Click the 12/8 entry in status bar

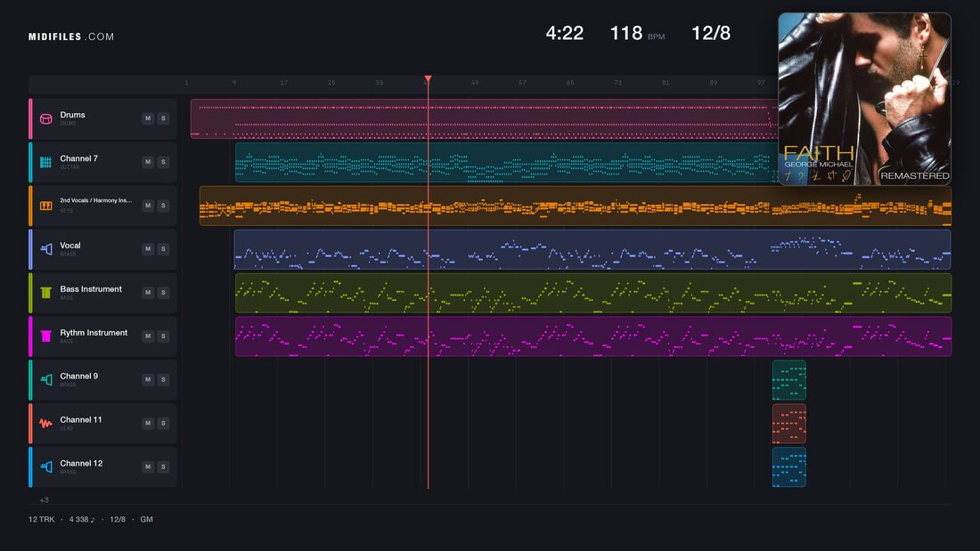(x=118, y=519)
